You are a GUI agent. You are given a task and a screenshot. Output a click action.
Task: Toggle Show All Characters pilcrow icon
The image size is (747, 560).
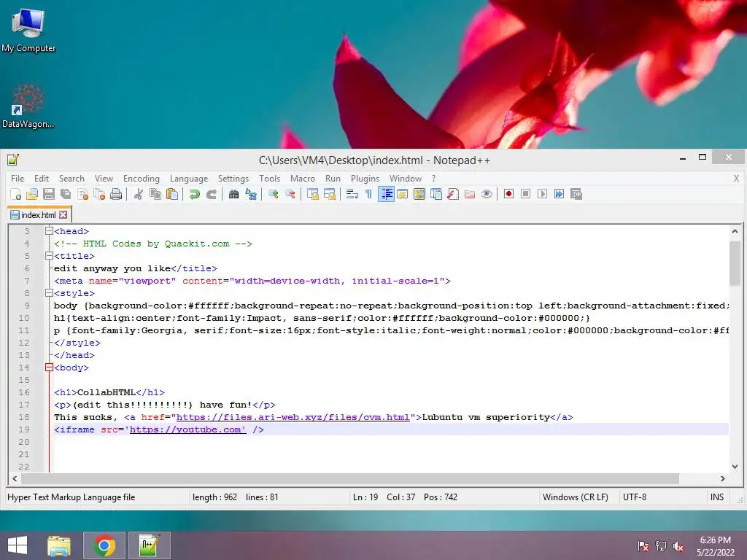368,194
